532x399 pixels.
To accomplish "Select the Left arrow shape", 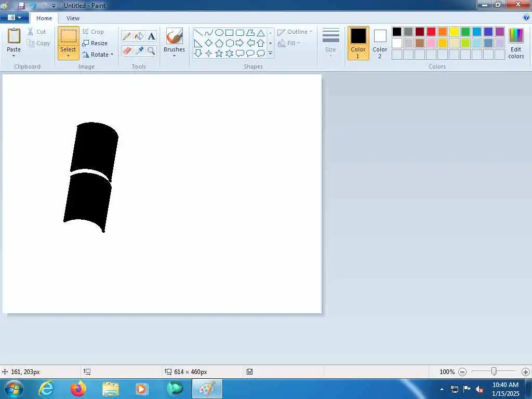I will tap(250, 43).
